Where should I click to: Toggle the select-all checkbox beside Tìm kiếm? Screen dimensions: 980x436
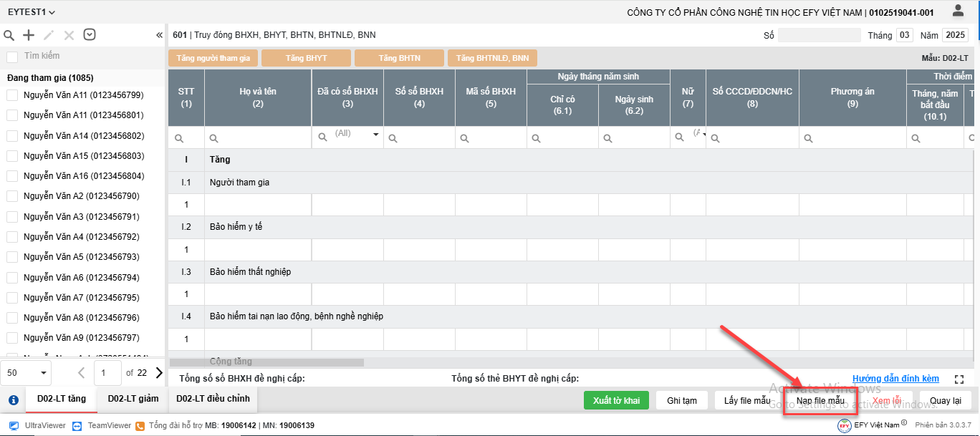click(x=12, y=57)
